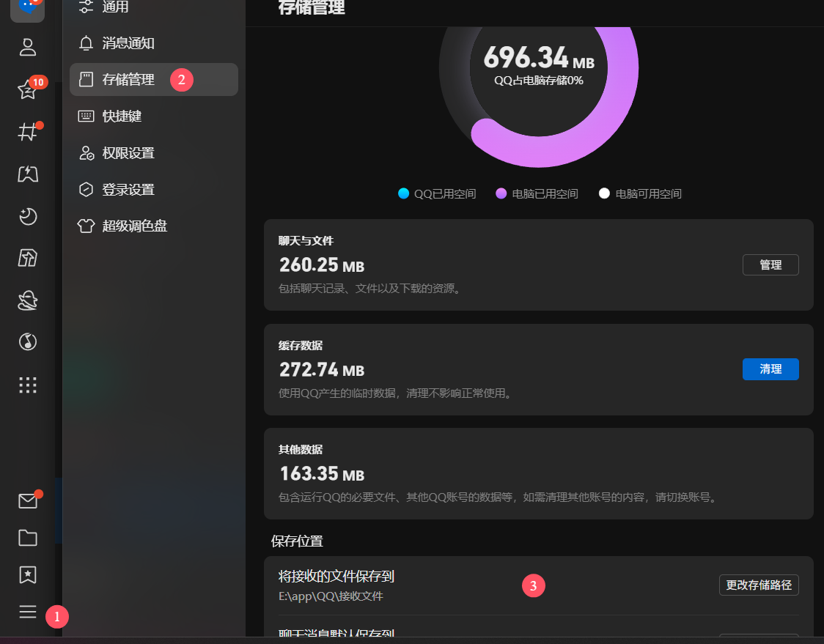Open 超级调色盘 super palette settings
Screen dimensions: 824x644
[x=153, y=226]
